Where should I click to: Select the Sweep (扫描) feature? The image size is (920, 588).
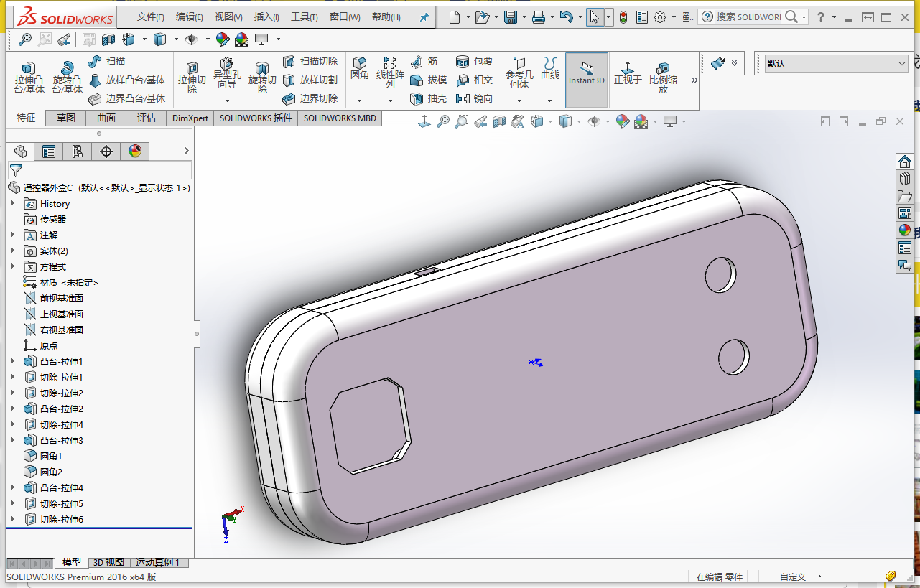tap(106, 62)
